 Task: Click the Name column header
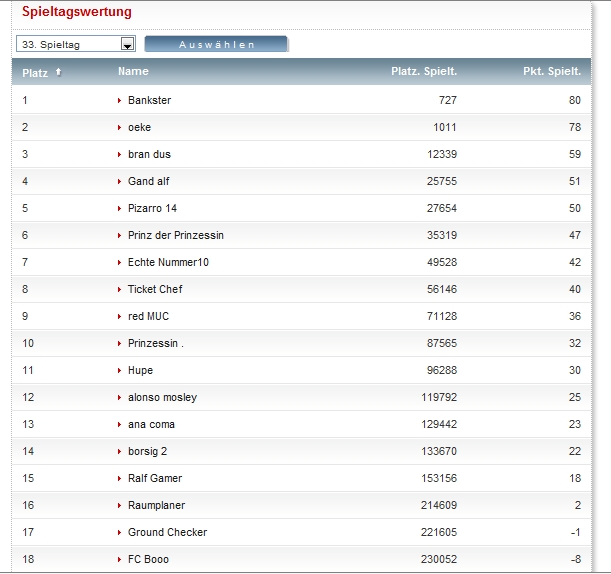(133, 71)
